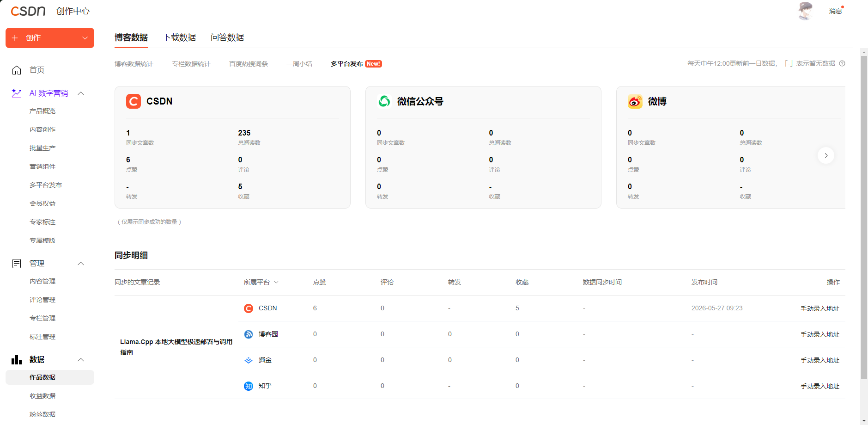Open 内容管理 in sidebar
868x425 pixels.
coord(42,281)
